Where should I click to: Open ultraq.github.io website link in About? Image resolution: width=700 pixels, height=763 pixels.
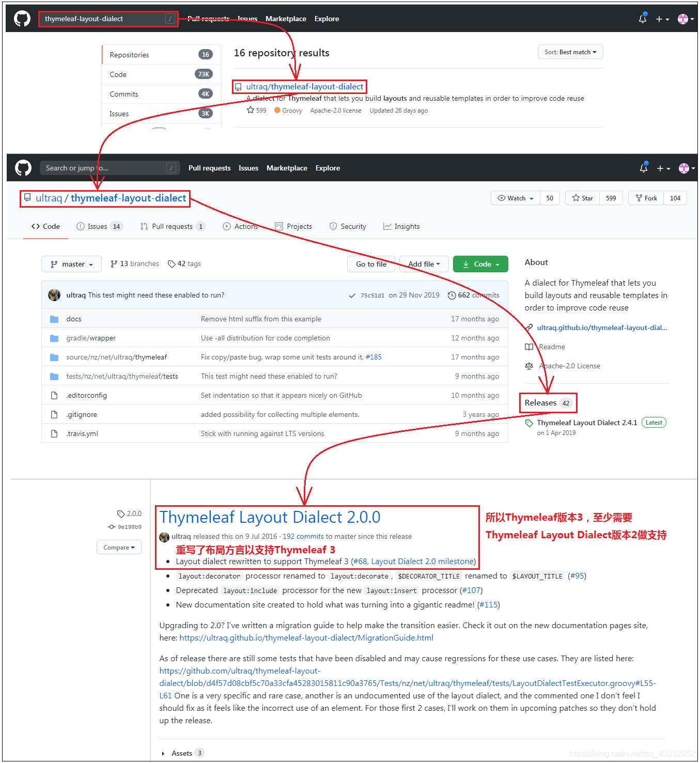tap(602, 328)
